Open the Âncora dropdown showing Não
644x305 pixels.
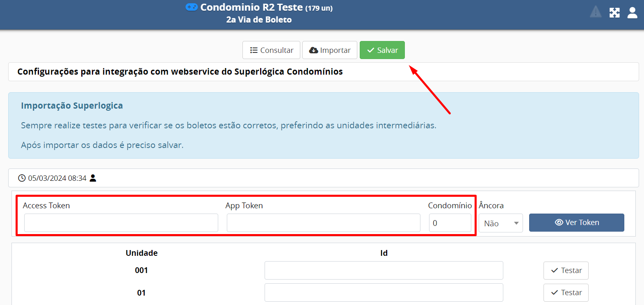coord(501,223)
